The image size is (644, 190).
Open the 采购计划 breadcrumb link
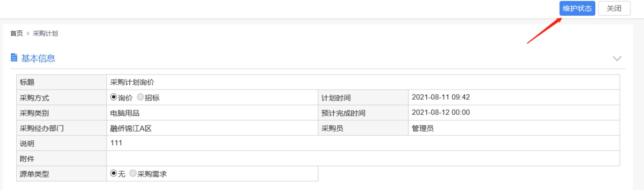coord(45,33)
